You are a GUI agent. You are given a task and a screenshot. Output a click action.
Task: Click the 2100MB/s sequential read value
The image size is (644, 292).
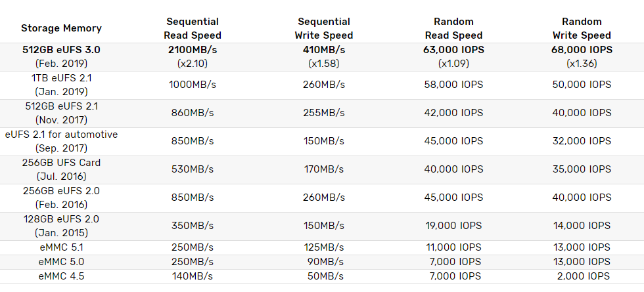193,50
